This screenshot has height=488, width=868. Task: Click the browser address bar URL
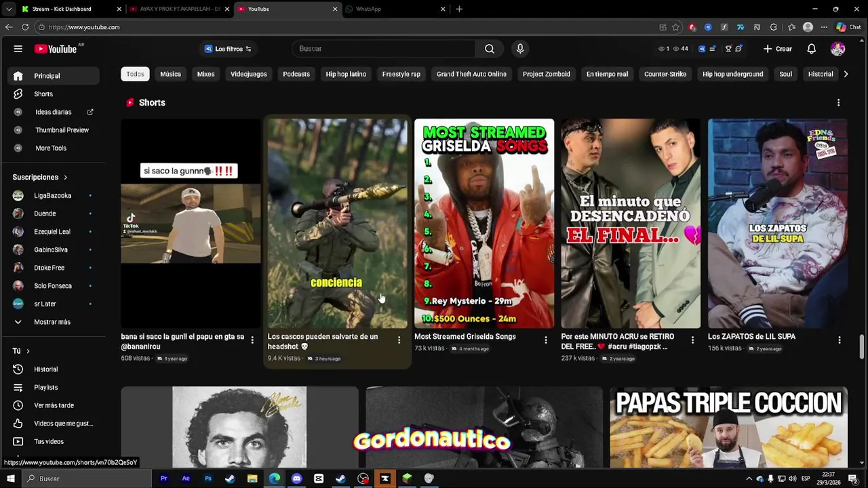pos(84,27)
